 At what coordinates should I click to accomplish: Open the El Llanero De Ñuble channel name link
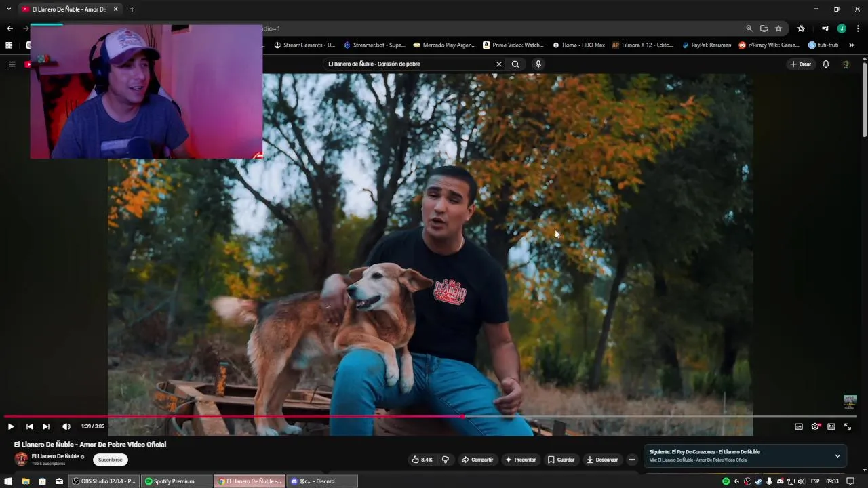(56, 456)
